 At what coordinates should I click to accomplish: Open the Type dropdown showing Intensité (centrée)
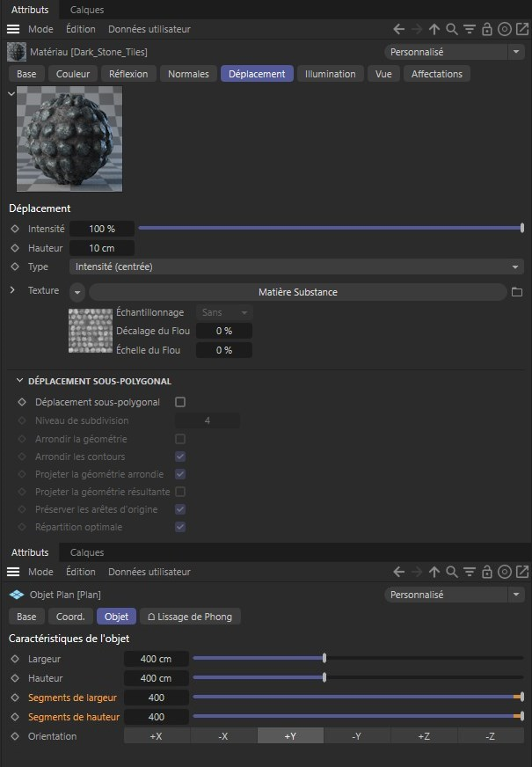295,267
